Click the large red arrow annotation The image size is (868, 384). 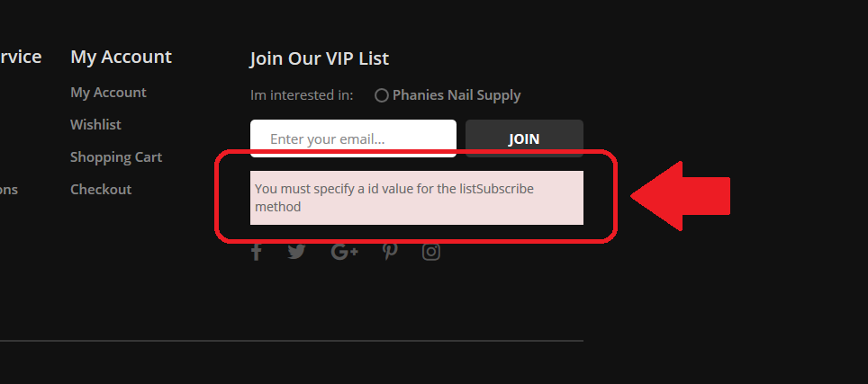[x=681, y=196]
